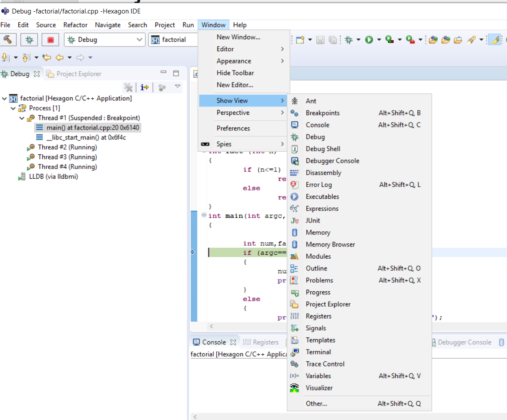The width and height of the screenshot is (507, 420).
Task: Click the Instruction Stepping Mode icon
Action: [x=144, y=87]
